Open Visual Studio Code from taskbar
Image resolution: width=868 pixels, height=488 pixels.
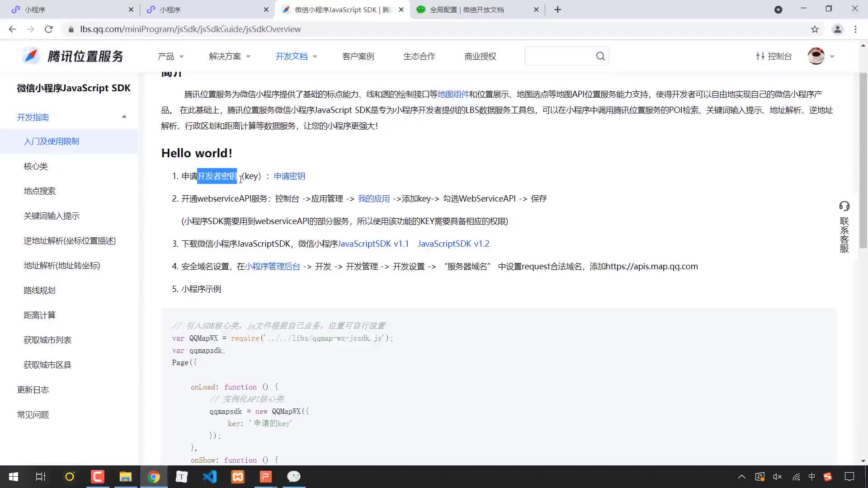point(210,477)
